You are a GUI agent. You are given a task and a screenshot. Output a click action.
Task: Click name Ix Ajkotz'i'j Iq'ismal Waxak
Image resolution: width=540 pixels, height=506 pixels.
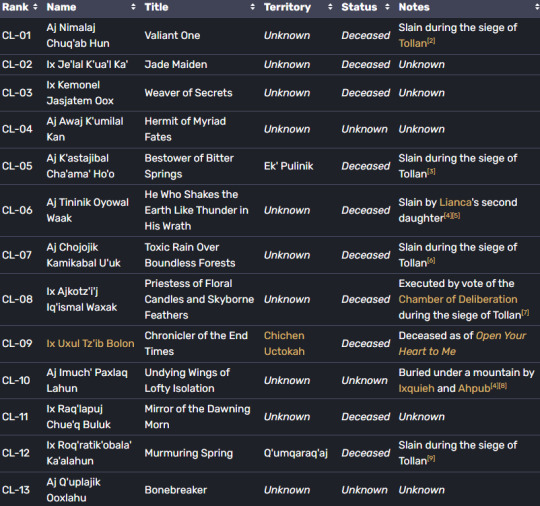pyautogui.click(x=82, y=299)
